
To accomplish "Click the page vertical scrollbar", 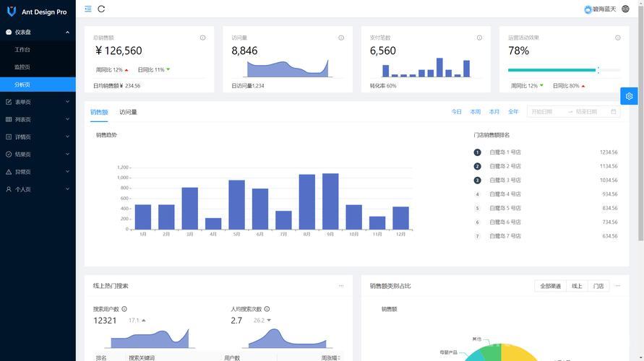I will [x=640, y=123].
